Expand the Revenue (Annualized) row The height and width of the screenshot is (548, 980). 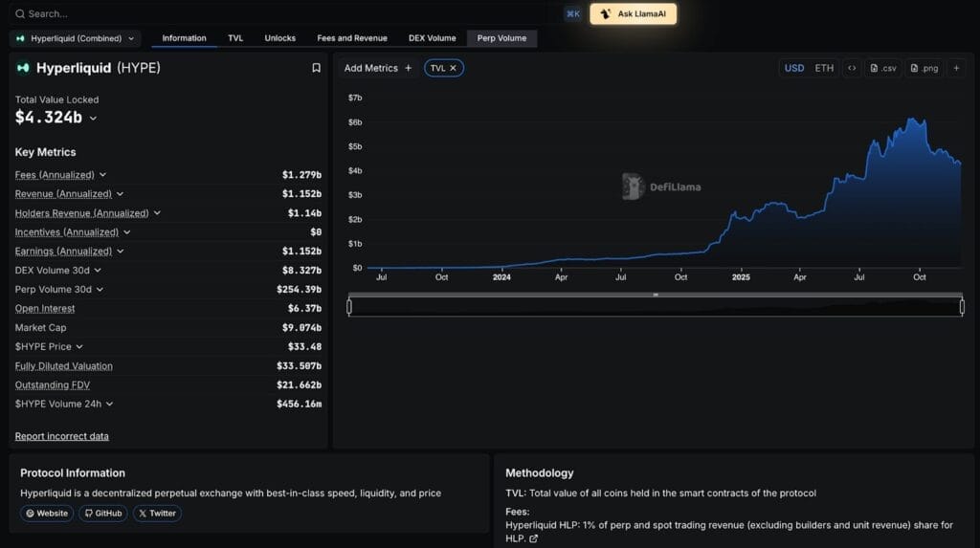tap(120, 194)
